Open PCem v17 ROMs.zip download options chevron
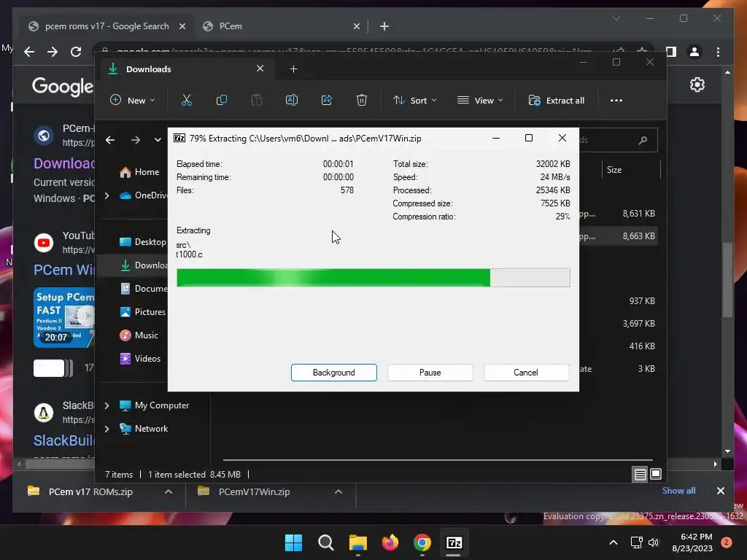747x560 pixels. [x=169, y=491]
